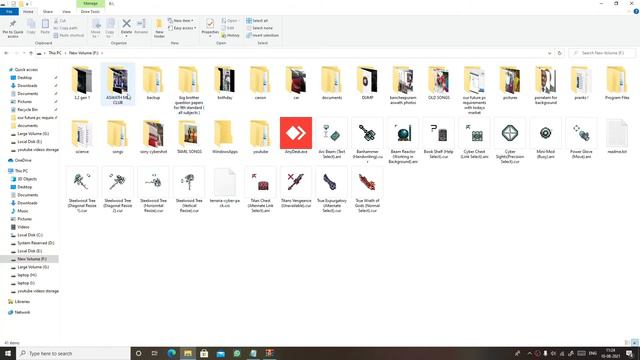Click History in Open group
The width and height of the screenshot is (640, 360).
click(231, 36)
